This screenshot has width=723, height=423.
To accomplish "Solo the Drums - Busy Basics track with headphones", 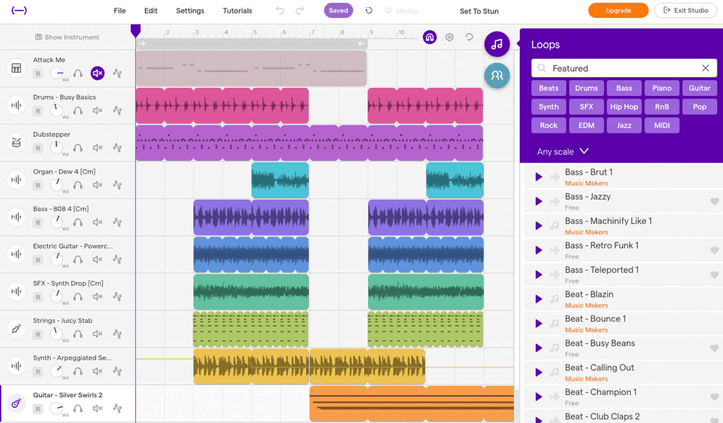I will (x=78, y=110).
